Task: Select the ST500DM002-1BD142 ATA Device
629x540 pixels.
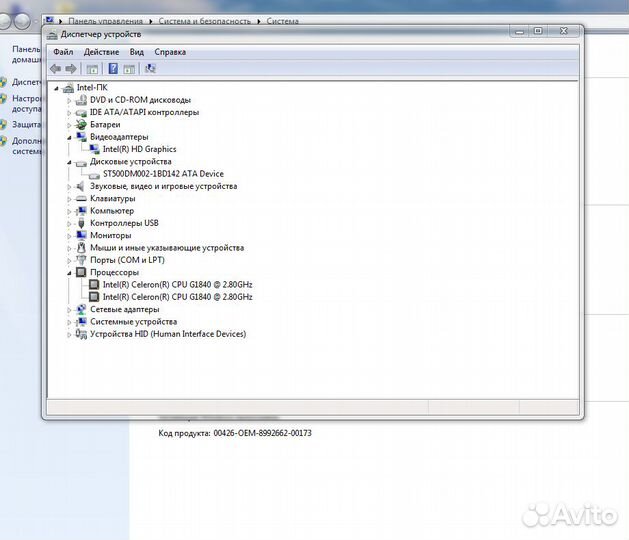Action: [162, 174]
